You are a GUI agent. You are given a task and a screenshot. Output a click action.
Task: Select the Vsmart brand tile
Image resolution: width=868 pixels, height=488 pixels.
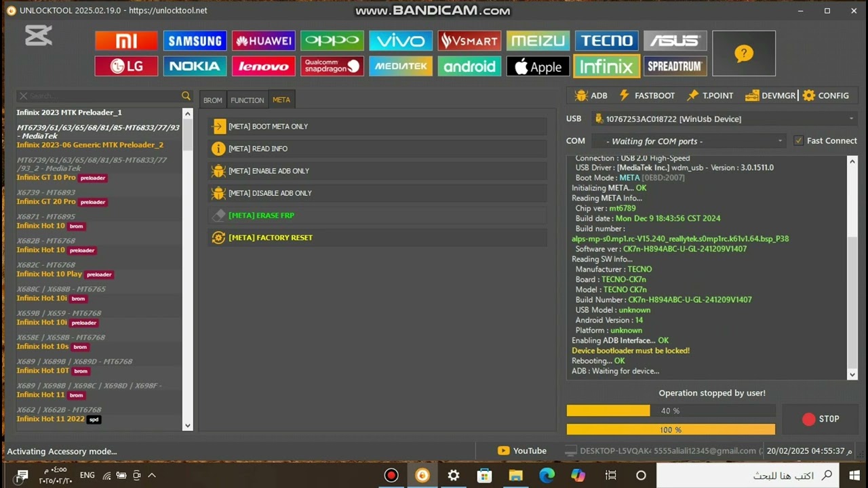pyautogui.click(x=469, y=41)
